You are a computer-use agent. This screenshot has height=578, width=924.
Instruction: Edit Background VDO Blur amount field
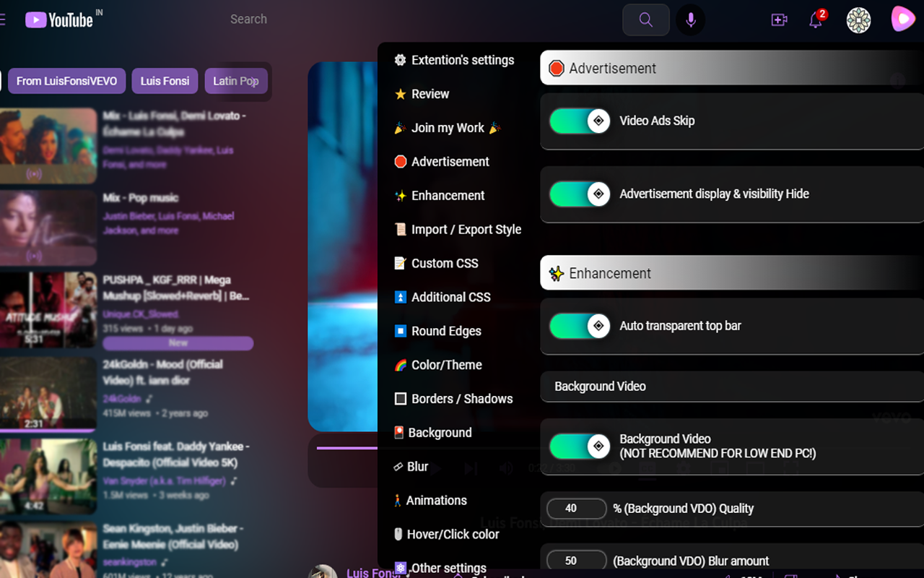(577, 561)
